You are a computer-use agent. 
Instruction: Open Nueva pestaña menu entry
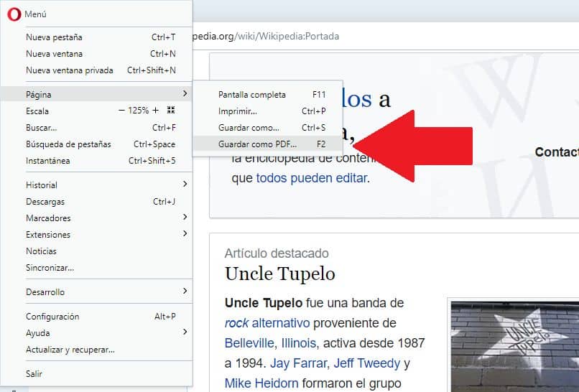click(96, 37)
